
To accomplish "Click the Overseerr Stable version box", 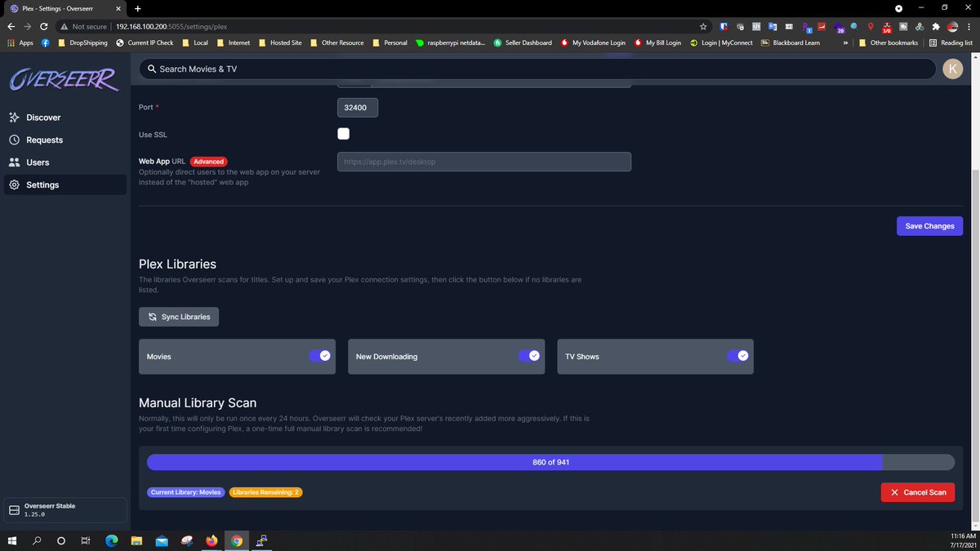I will 65,510.
